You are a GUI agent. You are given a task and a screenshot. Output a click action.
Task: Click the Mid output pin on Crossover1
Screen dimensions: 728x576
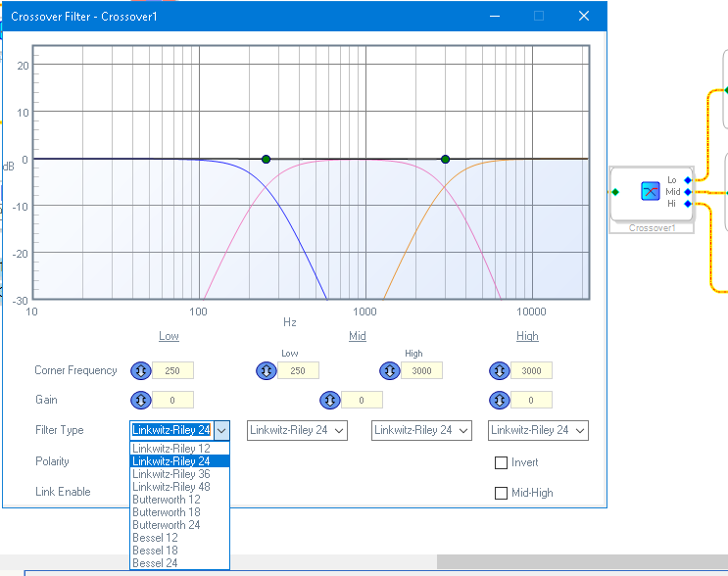point(688,192)
